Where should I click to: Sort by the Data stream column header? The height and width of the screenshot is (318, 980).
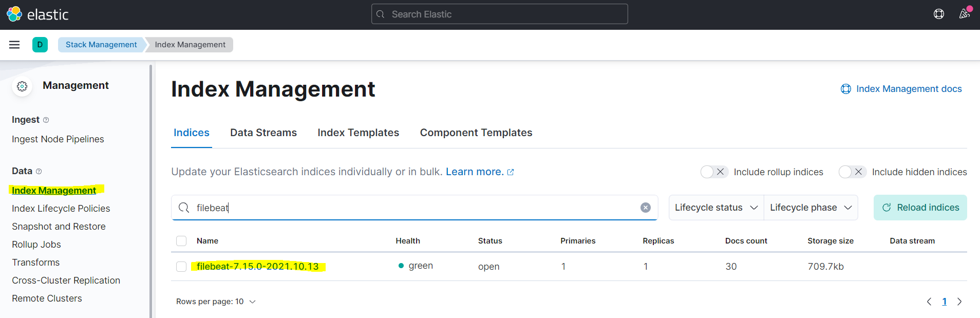tap(912, 241)
